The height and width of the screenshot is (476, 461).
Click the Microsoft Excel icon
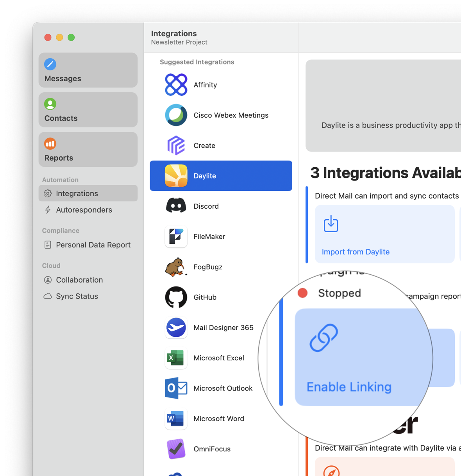[x=176, y=358]
